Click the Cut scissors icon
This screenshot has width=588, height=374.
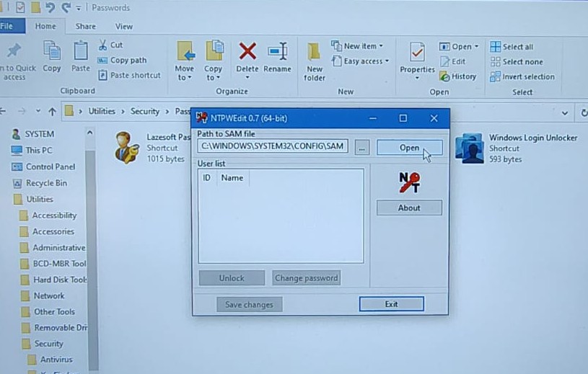[102, 45]
